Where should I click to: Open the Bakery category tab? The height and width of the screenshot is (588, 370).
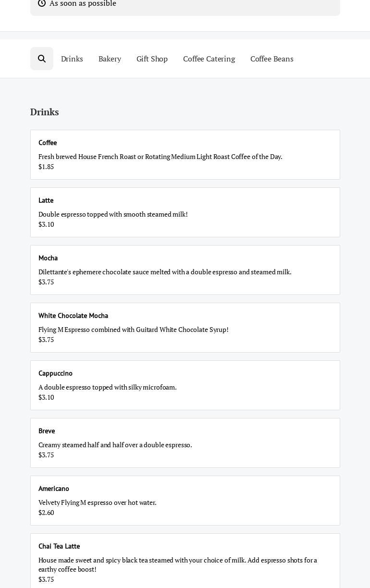110,59
